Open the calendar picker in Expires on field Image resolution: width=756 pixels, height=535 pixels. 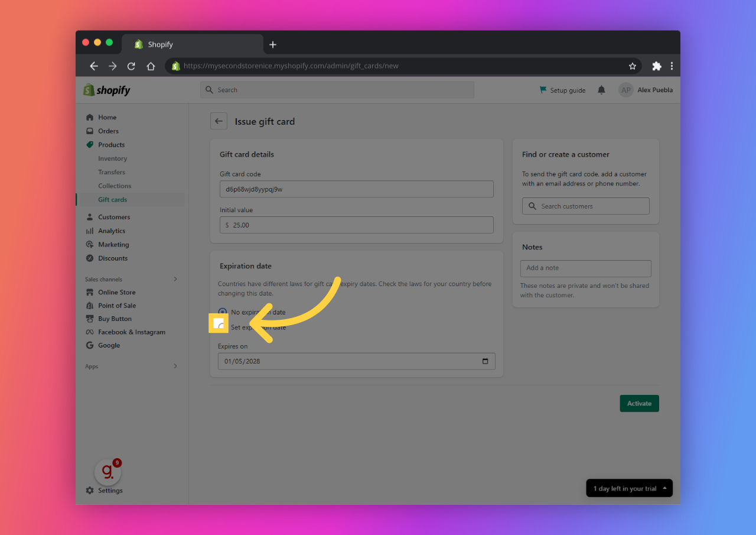click(x=485, y=361)
